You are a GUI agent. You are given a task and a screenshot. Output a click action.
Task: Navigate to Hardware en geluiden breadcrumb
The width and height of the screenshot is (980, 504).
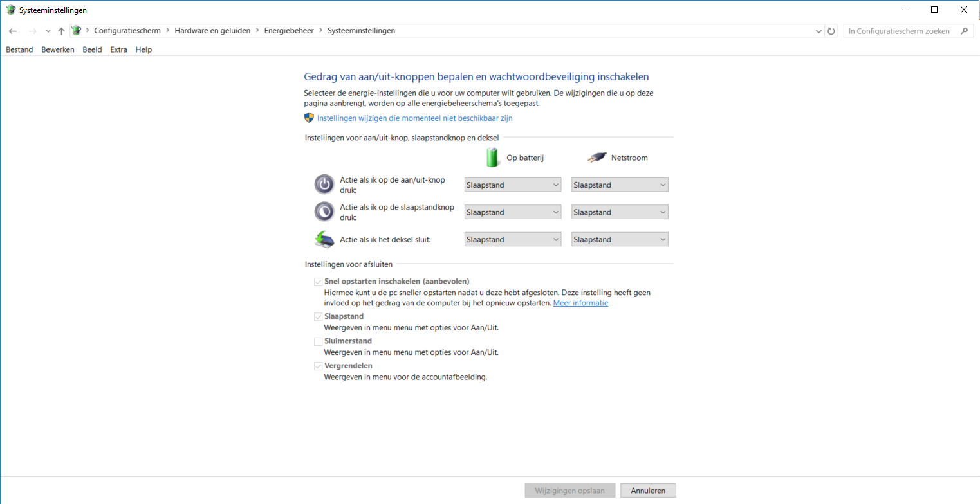[212, 31]
